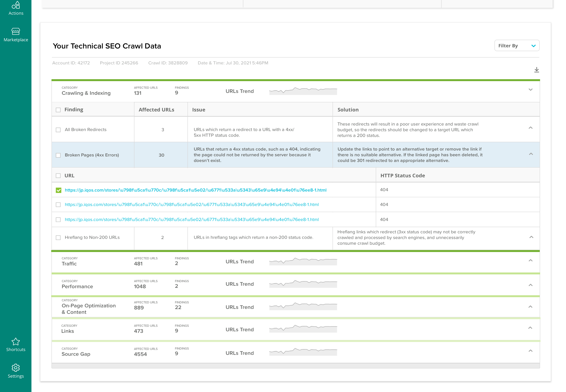
Task: Expand the Traffic category
Action: [531, 260]
